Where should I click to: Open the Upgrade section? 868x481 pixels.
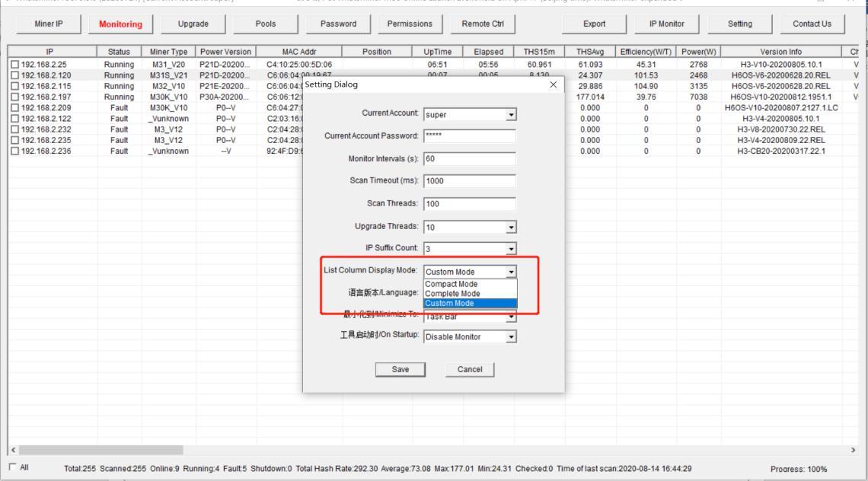193,24
